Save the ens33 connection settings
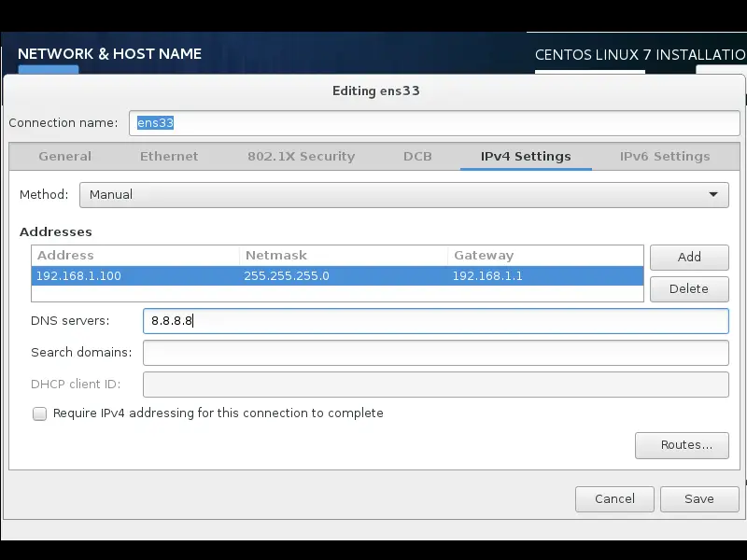Image resolution: width=747 pixels, height=560 pixels. 699,499
